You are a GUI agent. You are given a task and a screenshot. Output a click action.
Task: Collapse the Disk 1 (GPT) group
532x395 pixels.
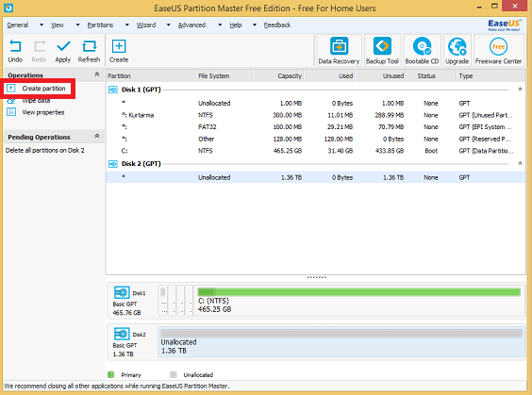520,90
